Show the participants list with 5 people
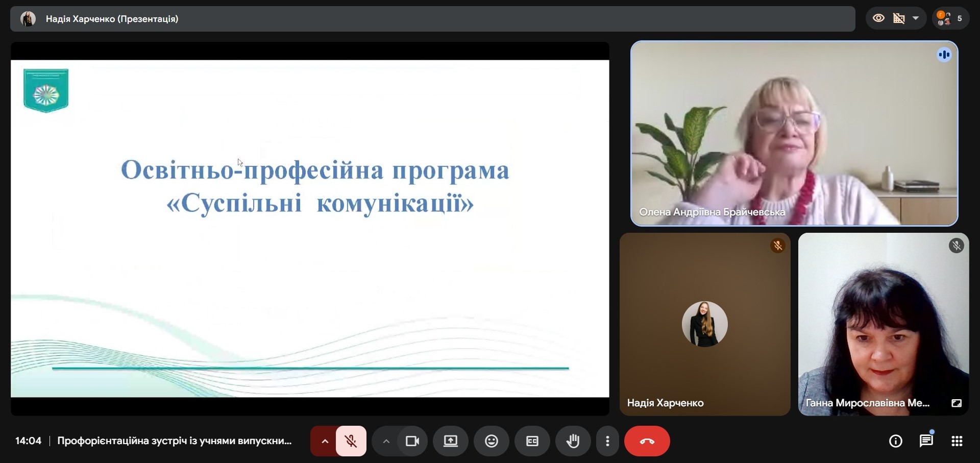The width and height of the screenshot is (980, 463). (x=950, y=18)
